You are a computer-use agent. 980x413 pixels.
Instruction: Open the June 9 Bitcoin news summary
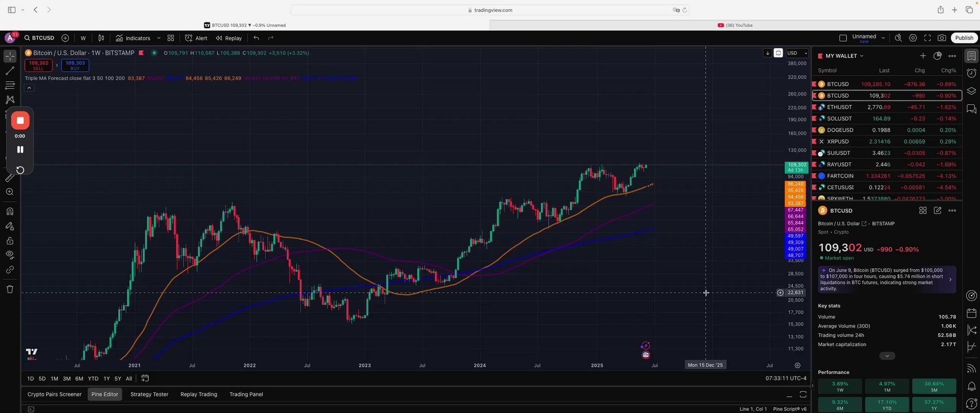point(887,279)
